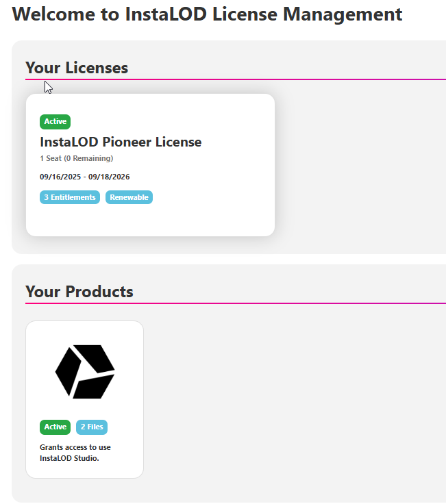Click the 09/16/2025 - 09/18/2026 license dates
446x504 pixels.
(85, 177)
